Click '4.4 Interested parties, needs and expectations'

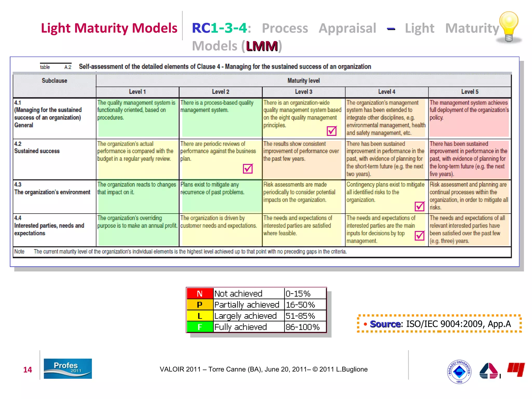pos(55,230)
